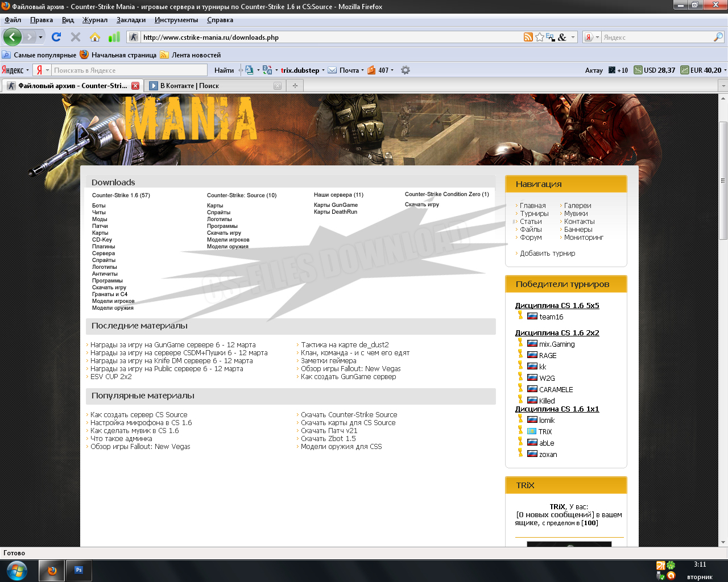Bookmark this page with the star icon
Image resolution: width=728 pixels, height=582 pixels.
pyautogui.click(x=540, y=37)
